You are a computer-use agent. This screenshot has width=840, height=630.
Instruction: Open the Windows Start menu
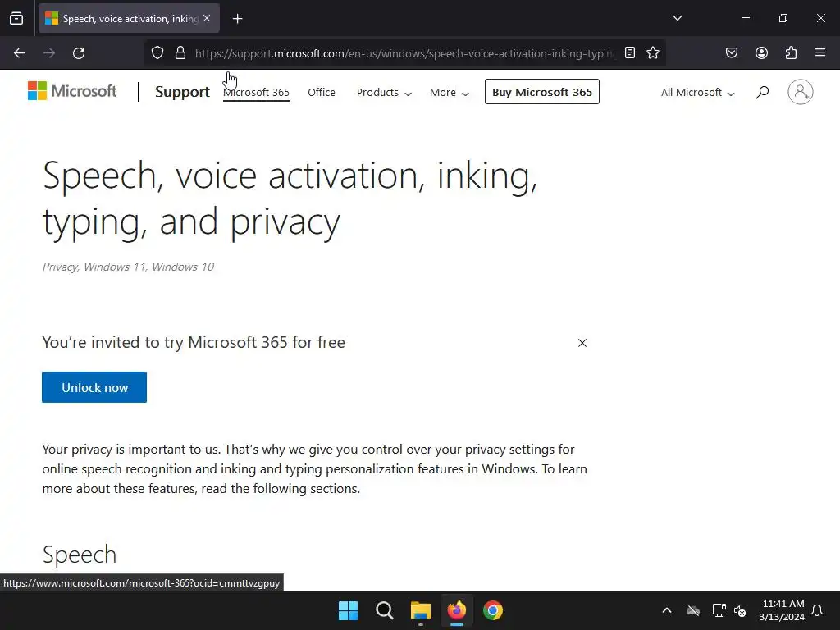tap(348, 610)
